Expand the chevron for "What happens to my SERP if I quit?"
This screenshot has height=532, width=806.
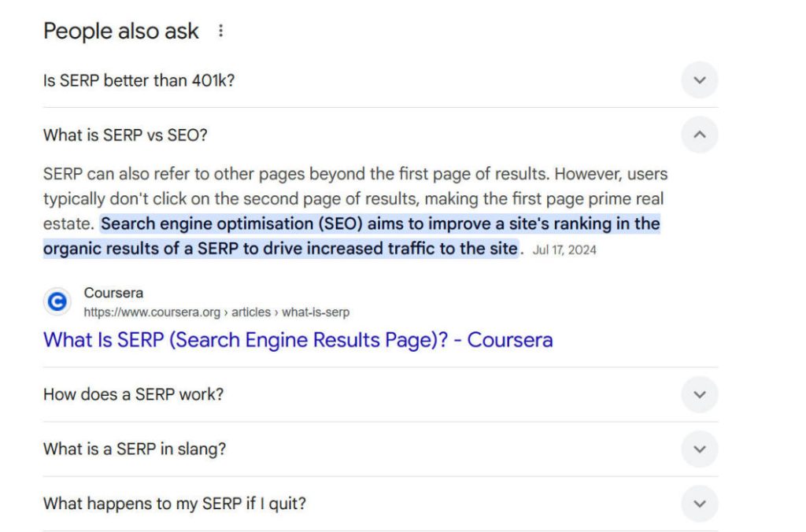tap(699, 504)
